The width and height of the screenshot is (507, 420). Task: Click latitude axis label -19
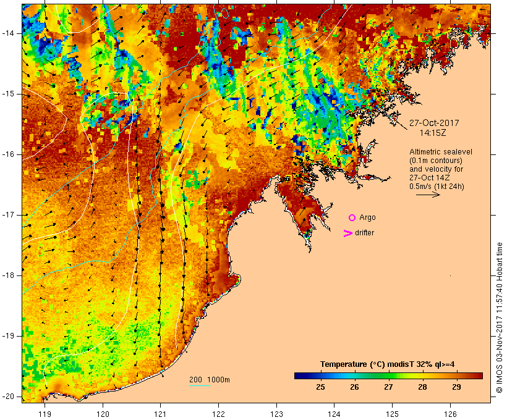point(7,336)
